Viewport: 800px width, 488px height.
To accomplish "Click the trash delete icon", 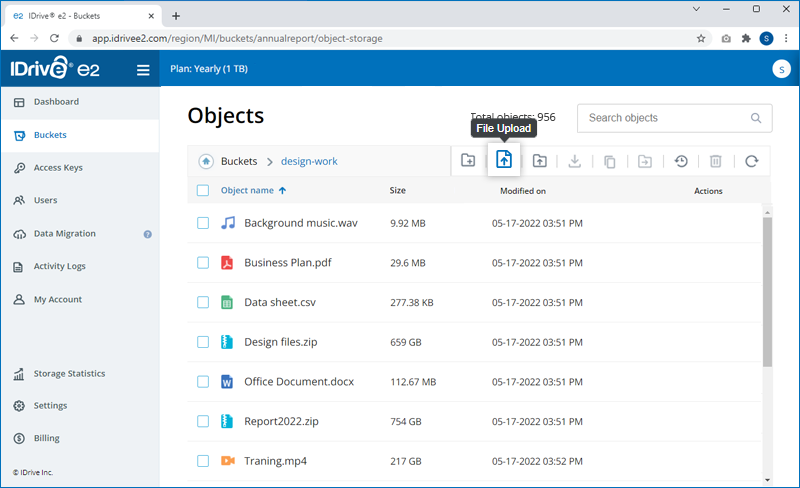I will tap(716, 161).
